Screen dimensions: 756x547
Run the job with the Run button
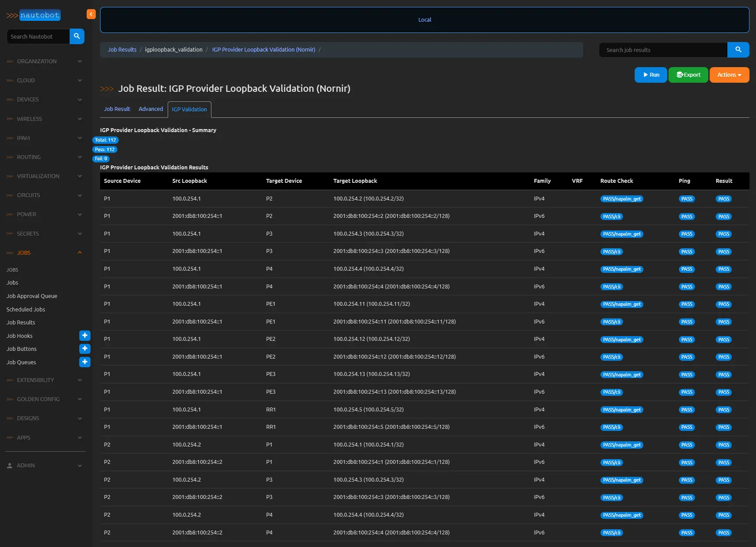pos(650,75)
